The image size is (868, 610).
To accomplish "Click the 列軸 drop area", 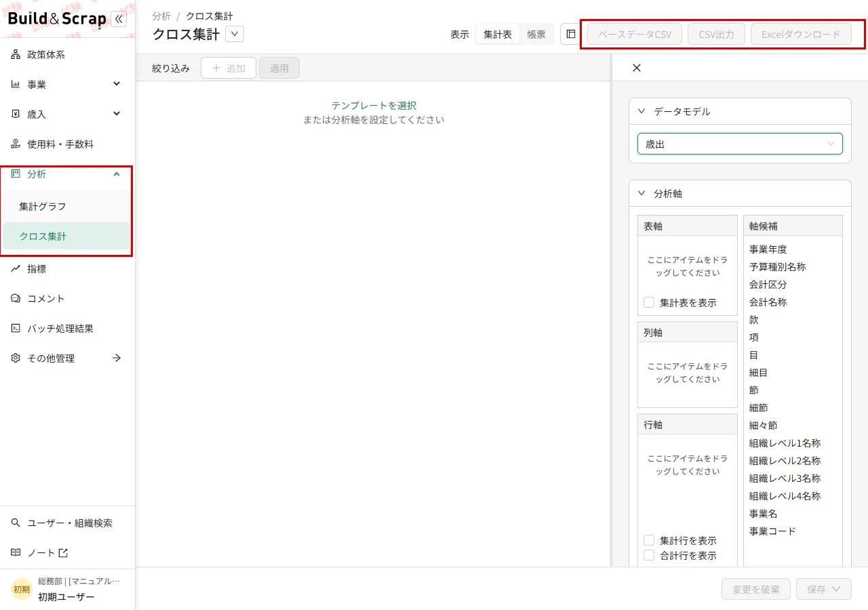I will tap(688, 374).
